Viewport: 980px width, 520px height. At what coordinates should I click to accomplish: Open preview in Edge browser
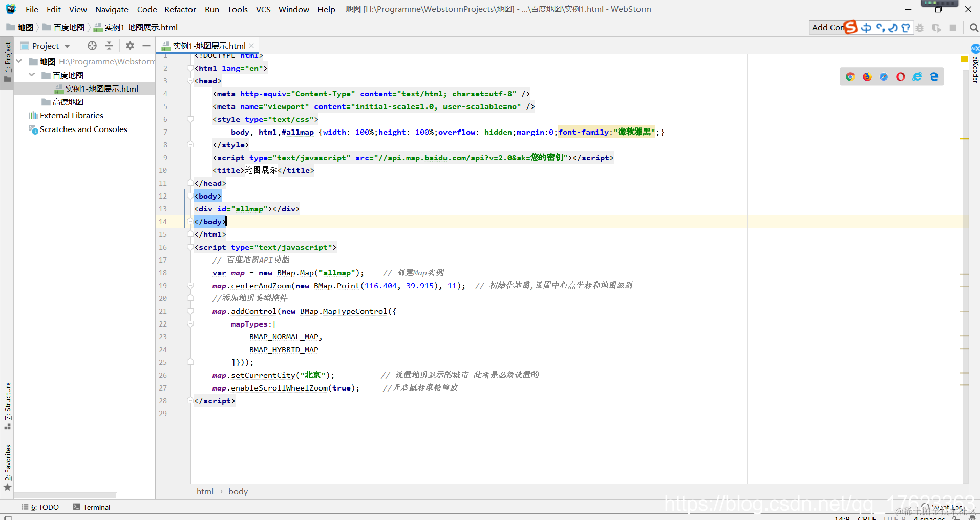pyautogui.click(x=934, y=77)
